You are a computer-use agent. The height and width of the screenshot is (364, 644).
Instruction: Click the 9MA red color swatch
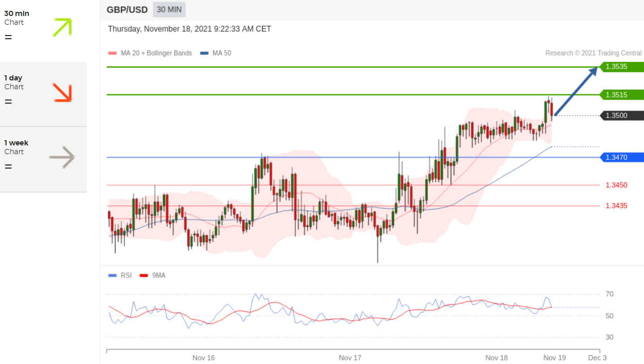(x=144, y=275)
